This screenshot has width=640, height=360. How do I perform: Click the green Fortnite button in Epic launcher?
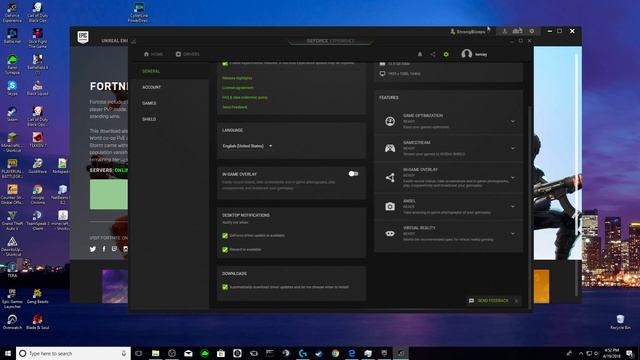109,194
